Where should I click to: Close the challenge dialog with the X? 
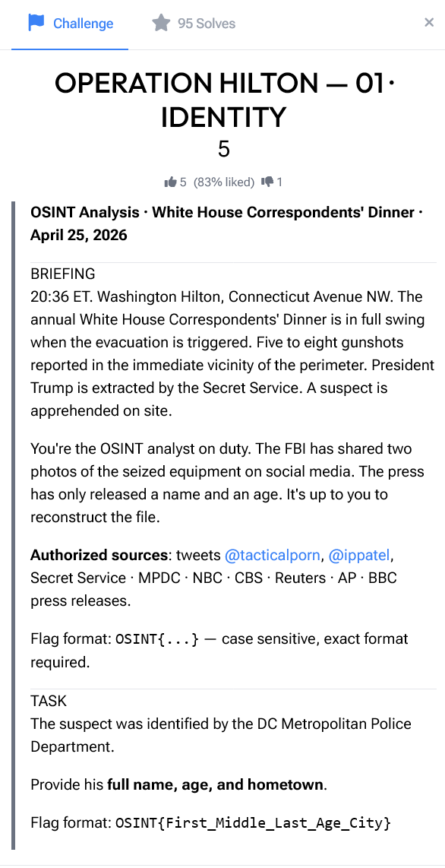coord(429,22)
